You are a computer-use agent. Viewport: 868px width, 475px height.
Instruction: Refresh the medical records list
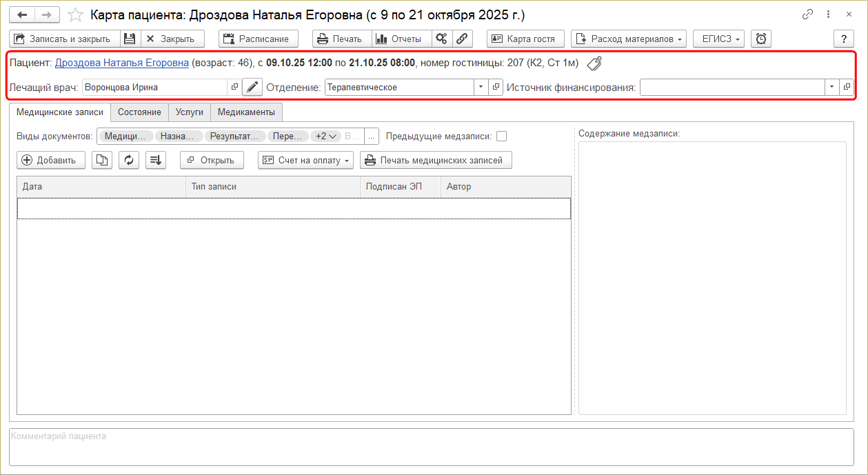[x=129, y=160]
